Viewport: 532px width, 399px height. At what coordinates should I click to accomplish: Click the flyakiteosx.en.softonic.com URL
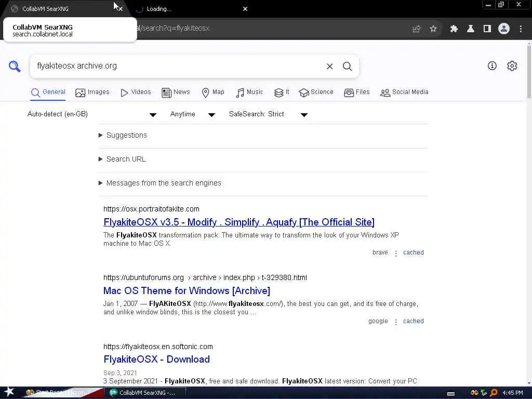[x=158, y=347]
